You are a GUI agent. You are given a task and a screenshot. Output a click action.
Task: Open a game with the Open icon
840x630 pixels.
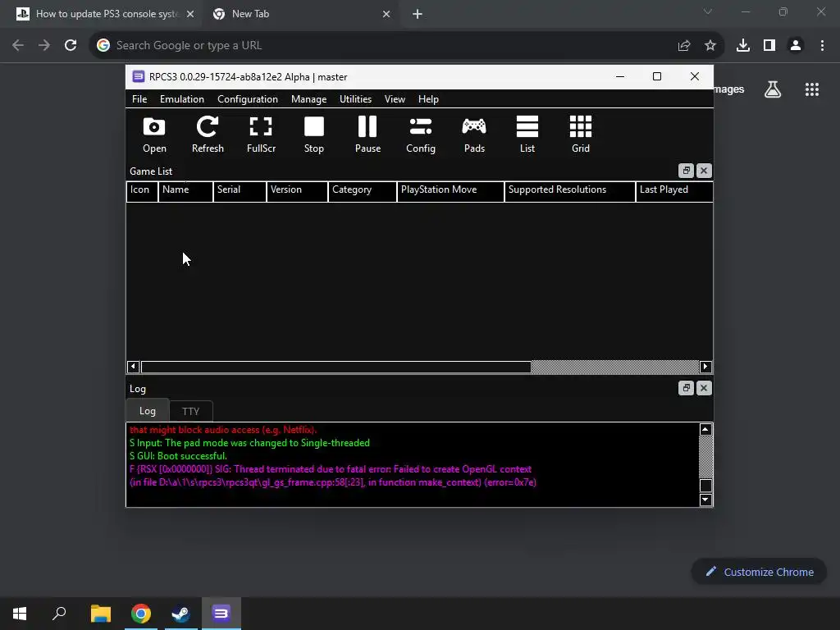pos(154,135)
